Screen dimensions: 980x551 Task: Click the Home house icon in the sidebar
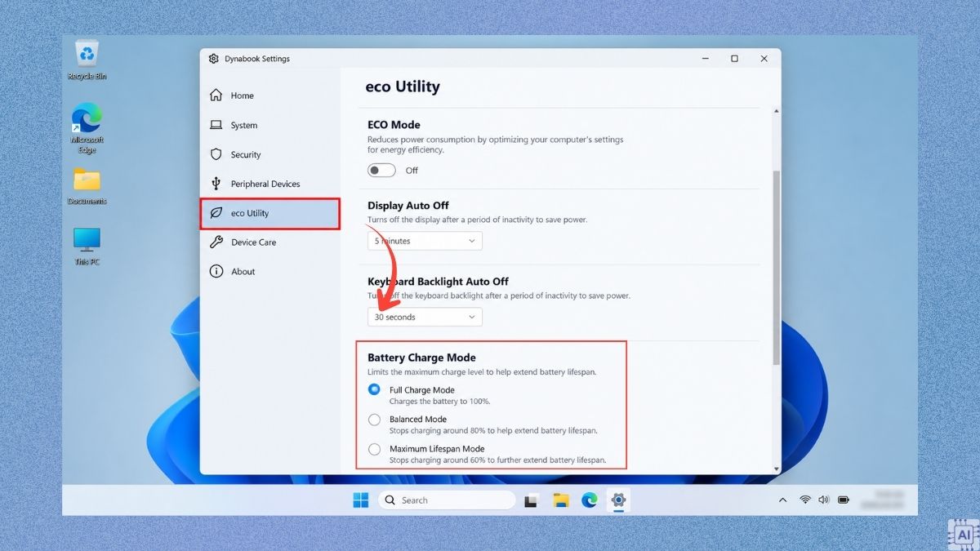point(216,96)
